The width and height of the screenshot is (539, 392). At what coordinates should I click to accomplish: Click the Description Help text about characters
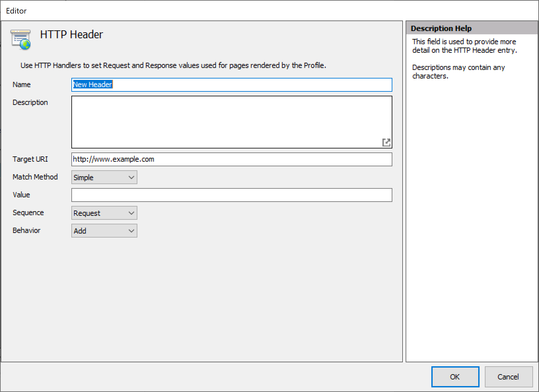(x=458, y=72)
